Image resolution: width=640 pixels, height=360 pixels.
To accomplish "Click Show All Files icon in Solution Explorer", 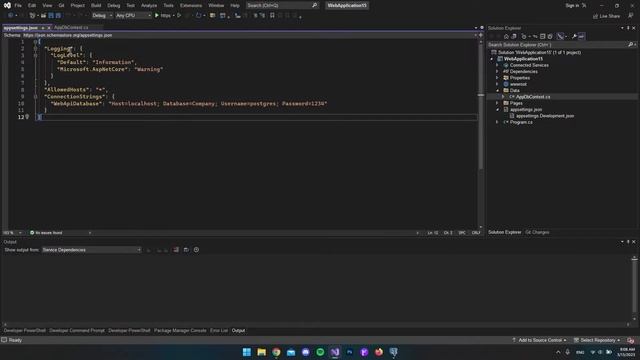I will click(550, 36).
